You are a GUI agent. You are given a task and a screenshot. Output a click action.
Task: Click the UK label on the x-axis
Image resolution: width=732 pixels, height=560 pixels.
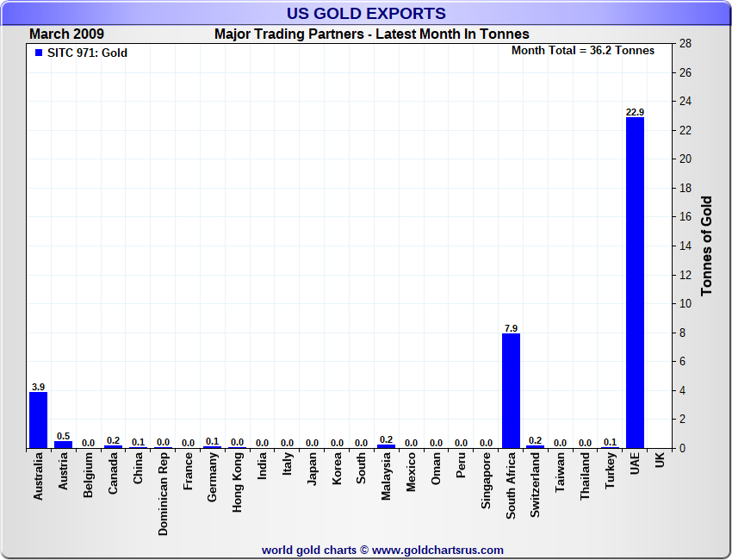[x=660, y=460]
